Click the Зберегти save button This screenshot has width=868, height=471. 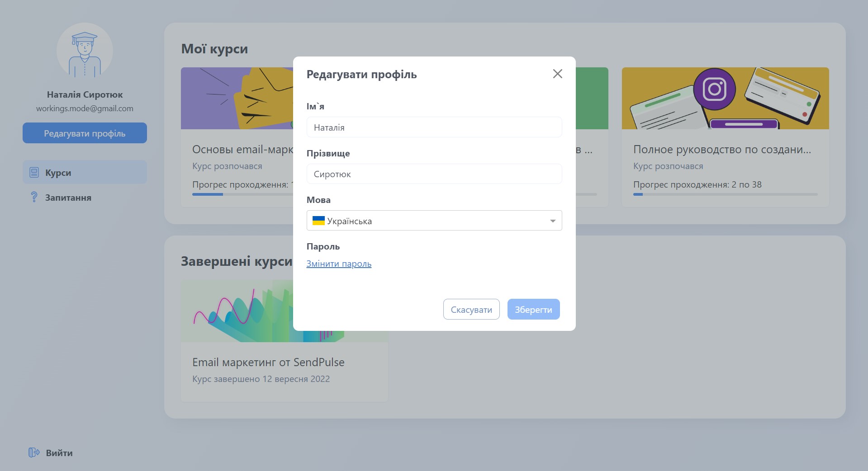coord(533,309)
